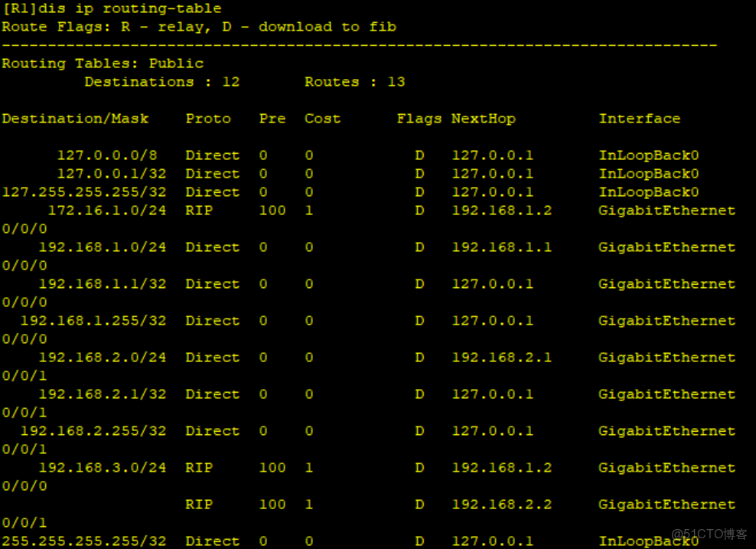The image size is (756, 549).
Task: Click the 'NextHop' column header
Action: [484, 119]
